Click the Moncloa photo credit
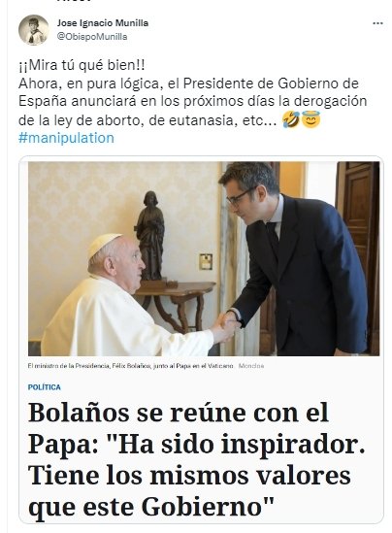Viewport: 392px width, 533px height. pos(251,366)
